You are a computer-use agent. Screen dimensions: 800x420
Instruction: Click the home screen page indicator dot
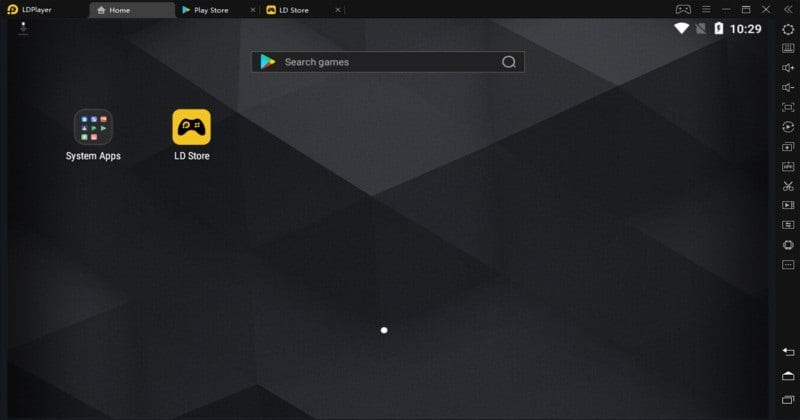coord(384,330)
